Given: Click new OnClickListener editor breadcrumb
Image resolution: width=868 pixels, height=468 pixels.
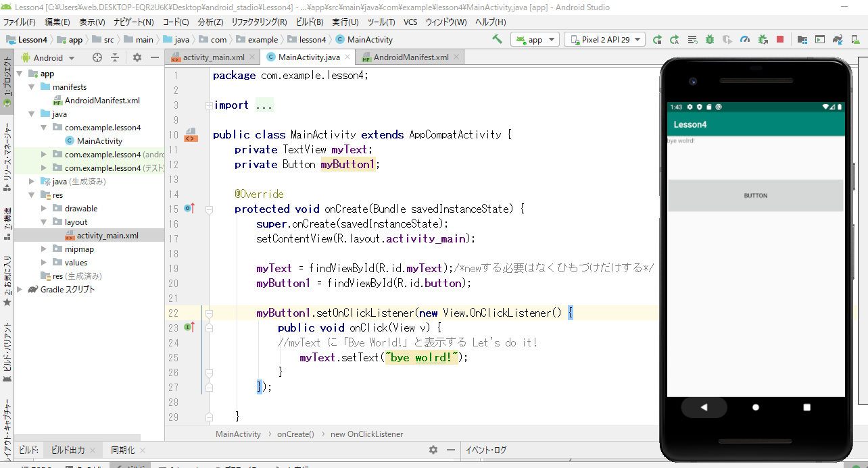Looking at the screenshot, I should [x=367, y=434].
